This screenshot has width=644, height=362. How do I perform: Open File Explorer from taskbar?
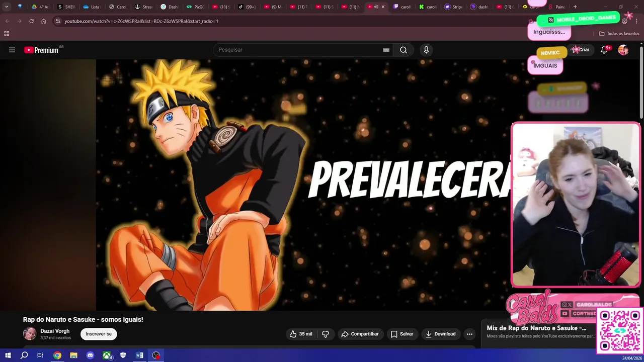(x=73, y=355)
